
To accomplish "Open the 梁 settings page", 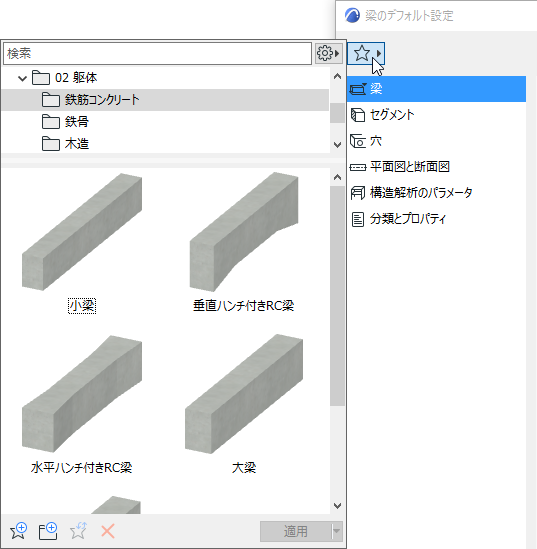I will click(436, 89).
